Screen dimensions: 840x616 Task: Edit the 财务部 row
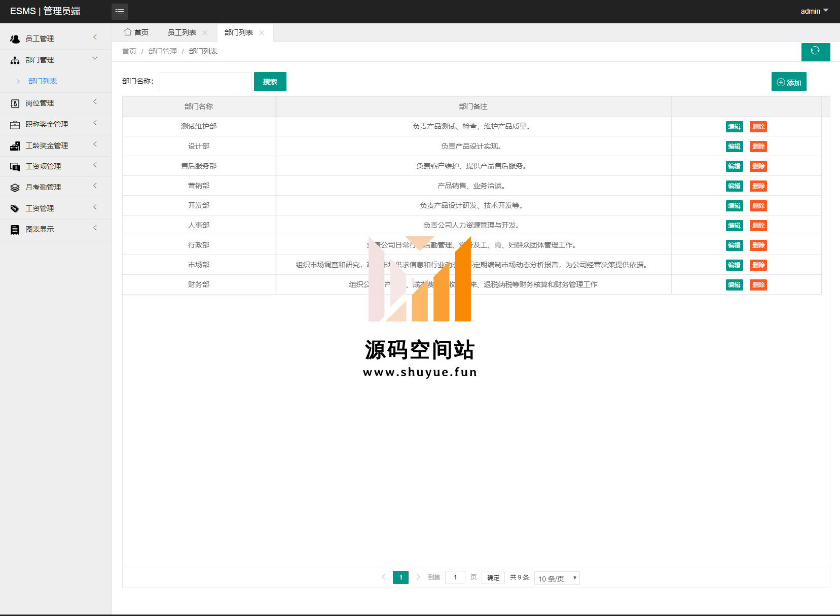[x=735, y=285]
